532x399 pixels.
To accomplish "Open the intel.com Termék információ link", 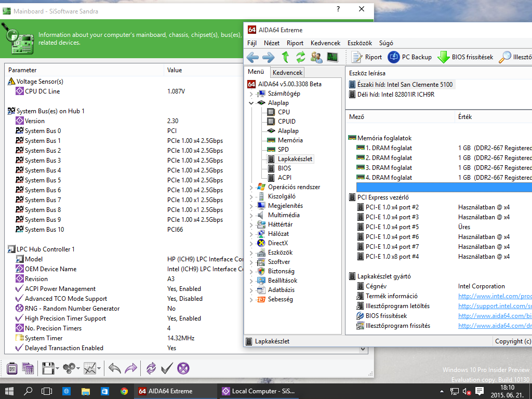I will coord(495,296).
